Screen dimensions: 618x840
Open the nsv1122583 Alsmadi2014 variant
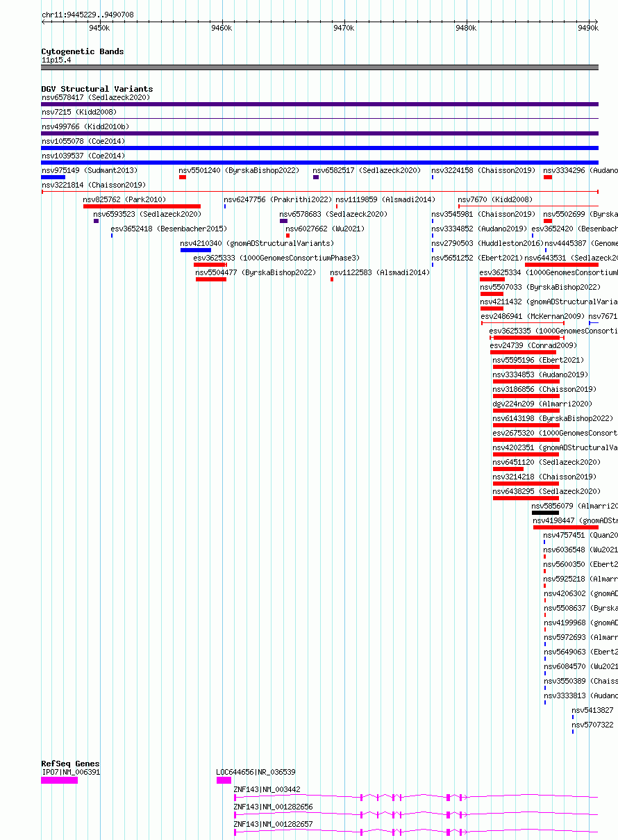[380, 272]
